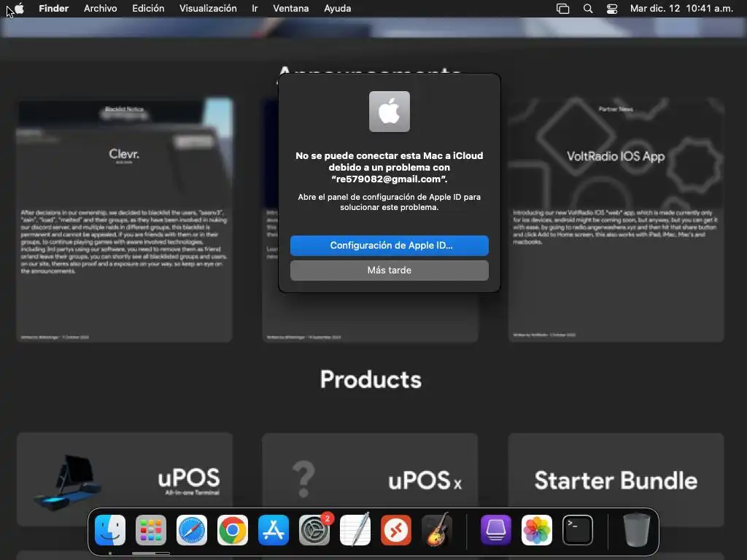
Task: Launch Finder from the Dock
Action: pos(110,530)
